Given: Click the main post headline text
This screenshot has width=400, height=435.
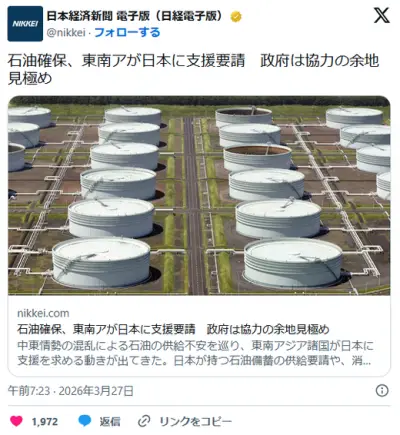Looking at the screenshot, I should pos(193,69).
